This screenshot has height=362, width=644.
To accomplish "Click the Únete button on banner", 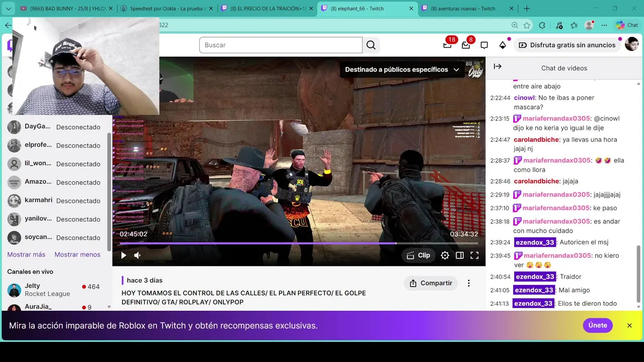I will point(598,325).
